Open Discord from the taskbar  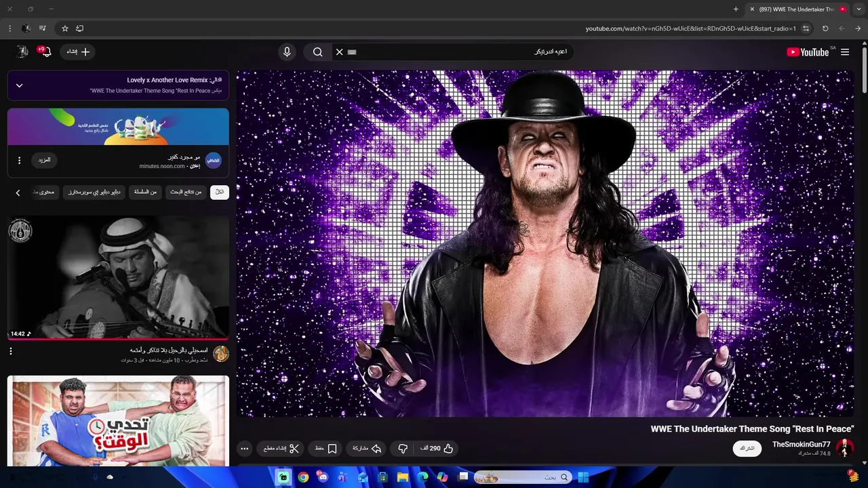[x=322, y=477]
